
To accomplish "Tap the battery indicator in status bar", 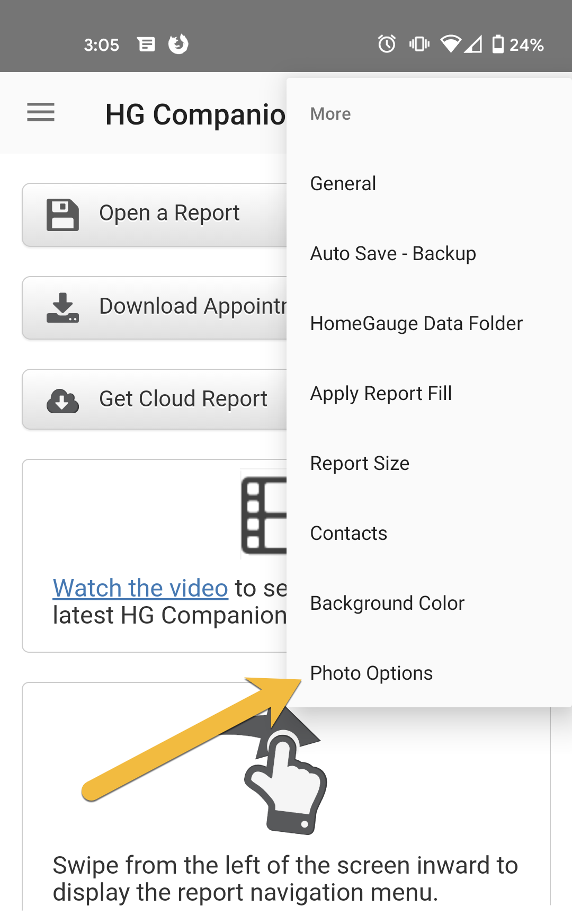I will tap(498, 44).
